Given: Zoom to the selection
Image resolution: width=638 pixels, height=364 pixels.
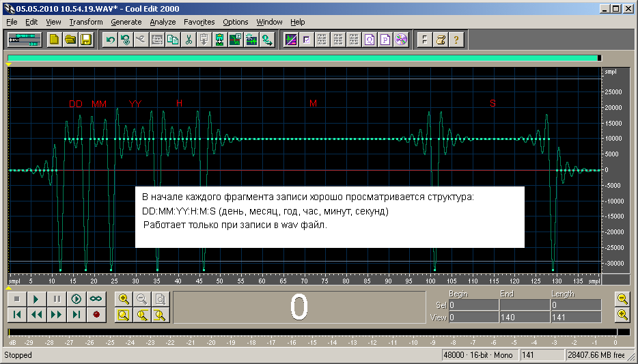Looking at the screenshot, I should point(124,314).
